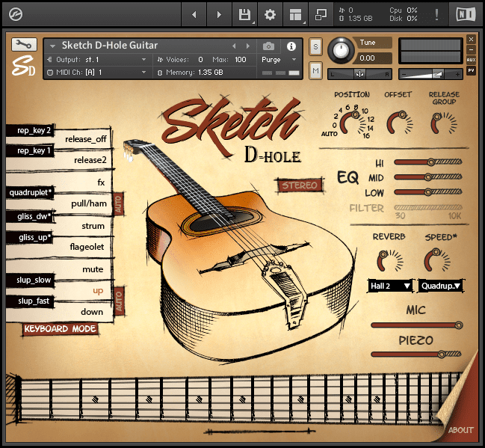The height and width of the screenshot is (448, 485).
Task: Minimize instrument with the minus button
Action: tap(471, 49)
